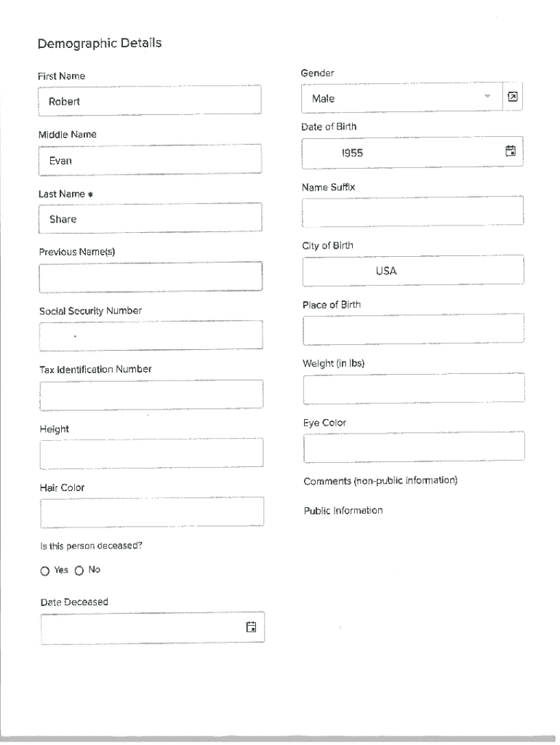This screenshot has height=745, width=560.
Task: Focus the Place of Birth input field
Action: pyautogui.click(x=412, y=329)
